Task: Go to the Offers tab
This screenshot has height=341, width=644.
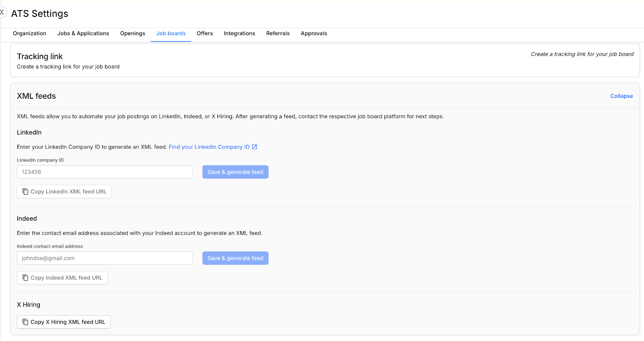Action: pos(204,33)
